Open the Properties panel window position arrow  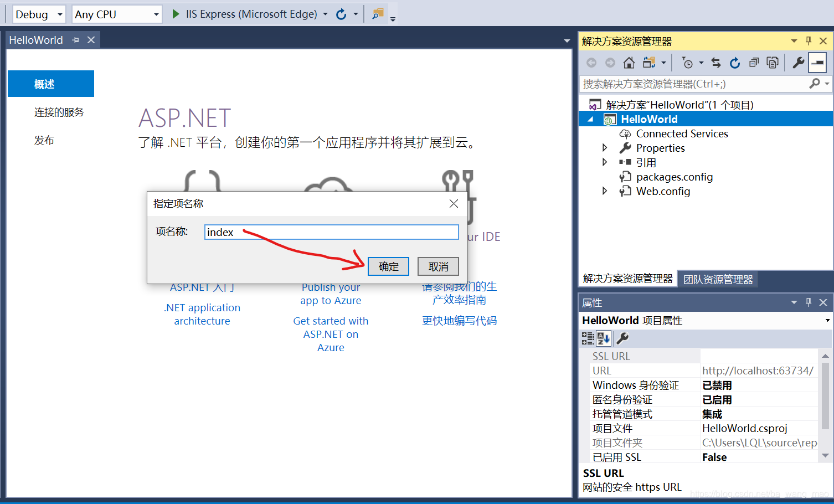pos(794,302)
